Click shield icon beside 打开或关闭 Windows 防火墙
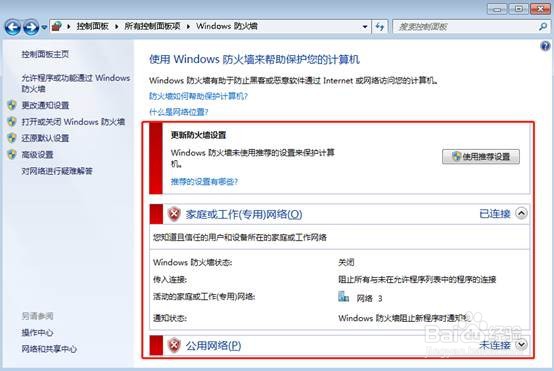The image size is (554, 371). (12, 122)
